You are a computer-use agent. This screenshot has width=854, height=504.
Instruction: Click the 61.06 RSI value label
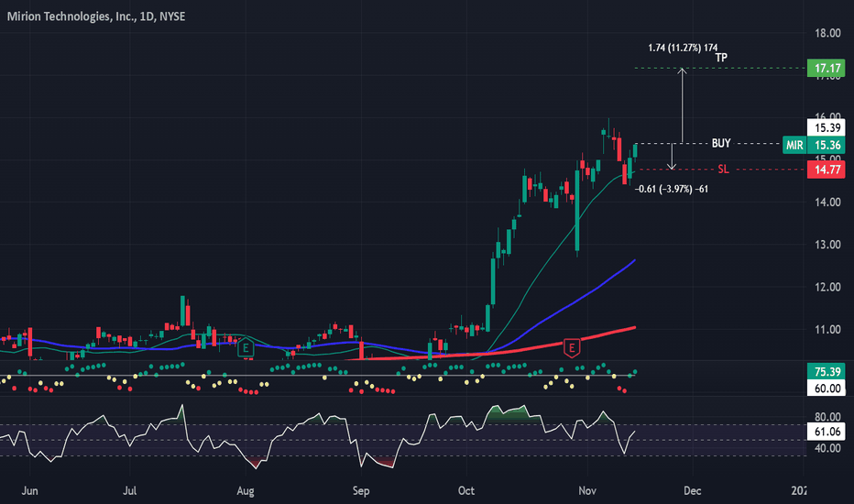coord(827,432)
